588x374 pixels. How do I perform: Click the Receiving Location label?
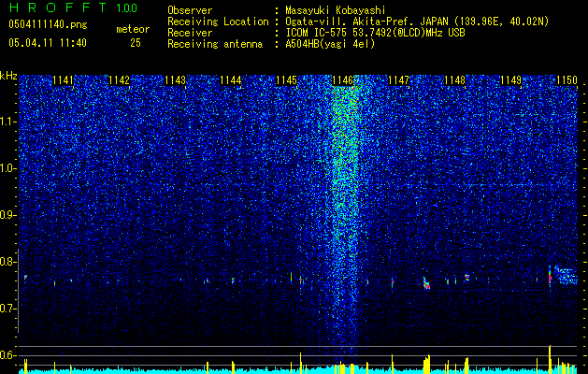pyautogui.click(x=218, y=22)
